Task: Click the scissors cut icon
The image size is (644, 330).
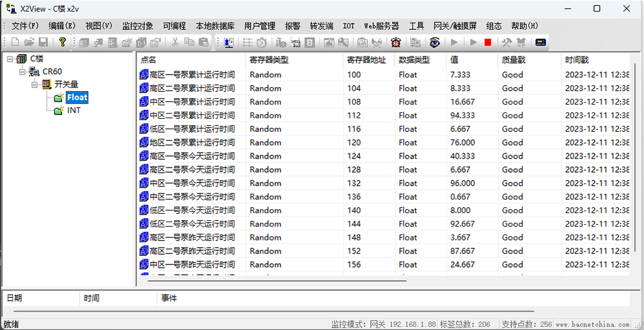Action: (x=175, y=42)
